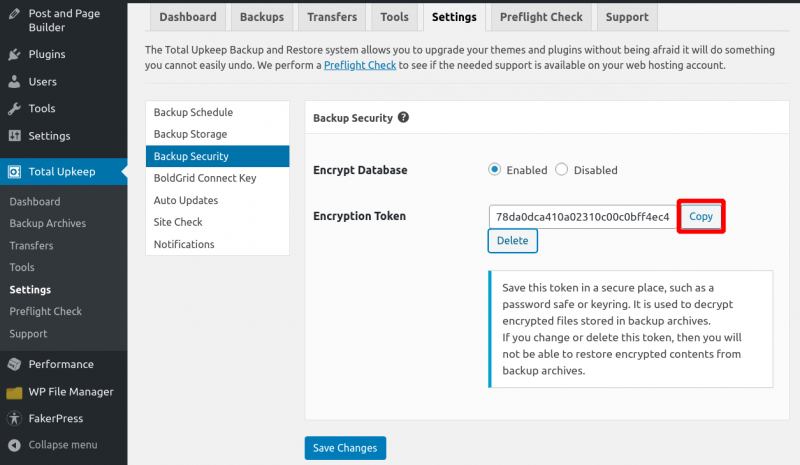Open the Transfers tab

pos(332,17)
